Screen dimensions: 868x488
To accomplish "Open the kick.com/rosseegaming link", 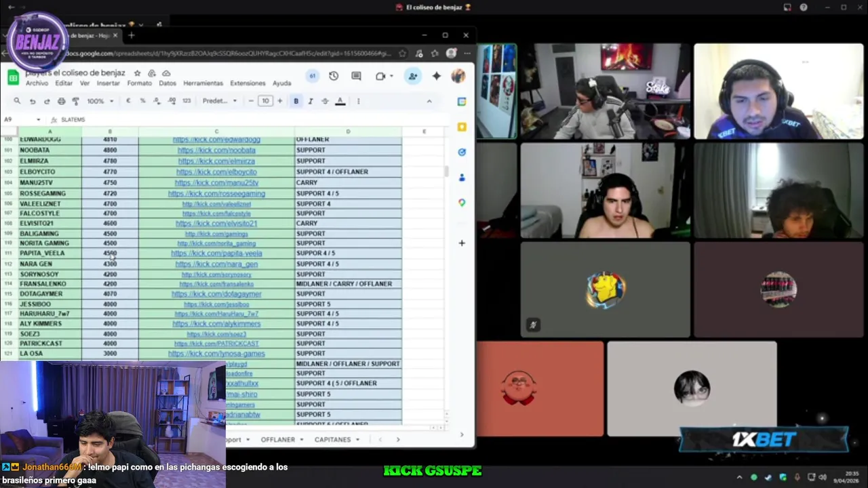I will [216, 193].
